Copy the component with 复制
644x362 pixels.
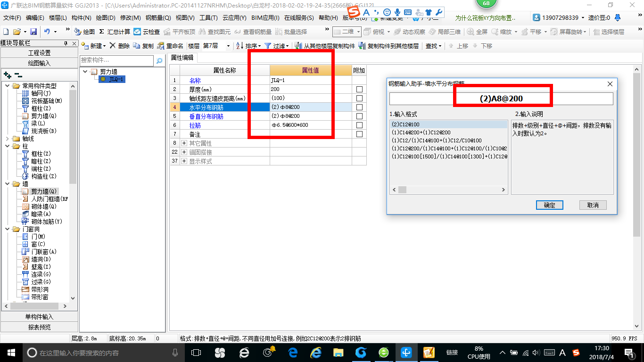click(x=143, y=46)
